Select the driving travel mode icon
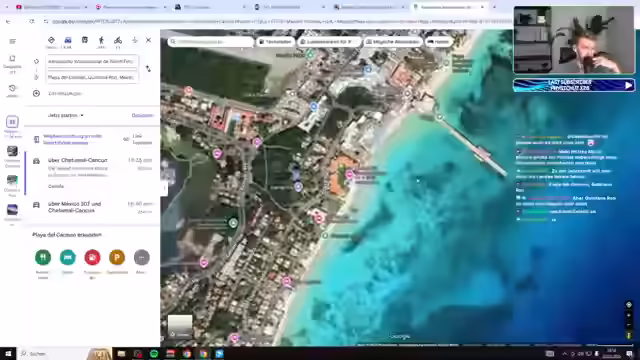The width and height of the screenshot is (640, 360). [x=68, y=40]
